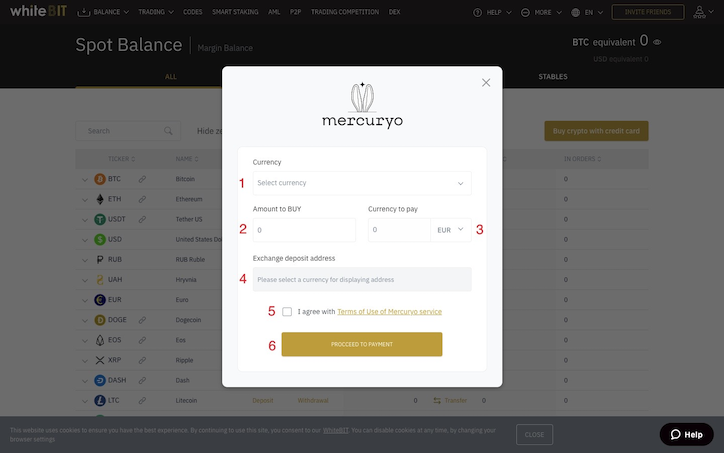724x453 pixels.
Task: Click the link icon beside ETH ticker
Action: click(x=142, y=199)
